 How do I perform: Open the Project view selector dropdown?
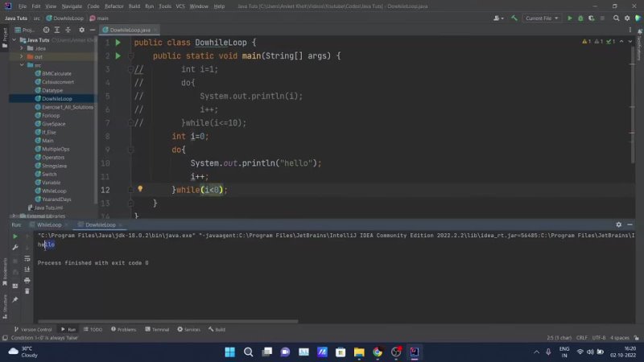click(x=25, y=30)
